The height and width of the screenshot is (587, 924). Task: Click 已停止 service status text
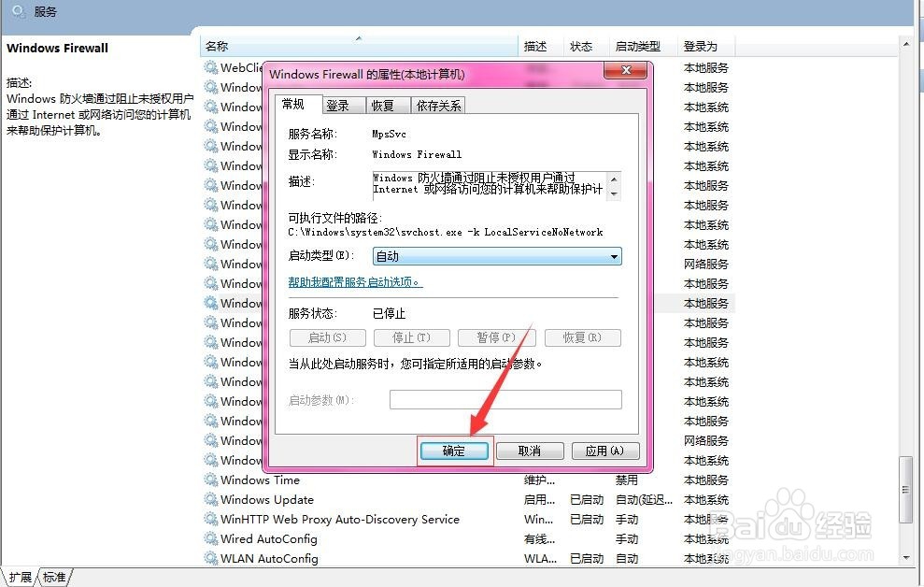click(389, 313)
